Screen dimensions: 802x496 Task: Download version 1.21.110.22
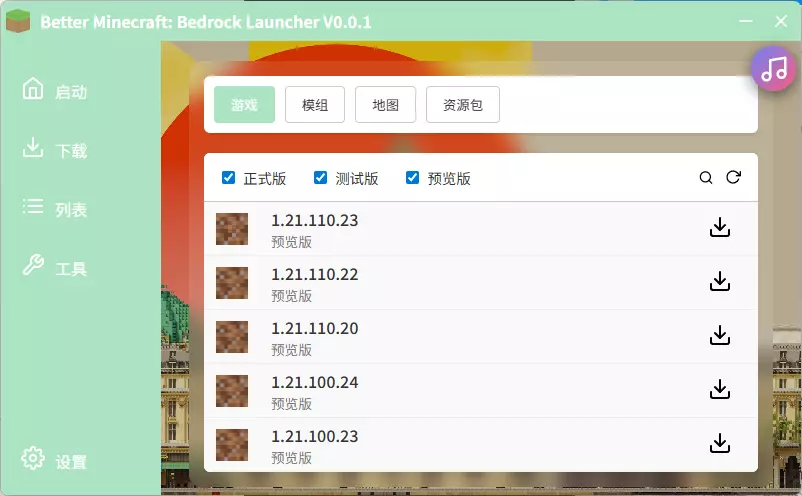720,281
